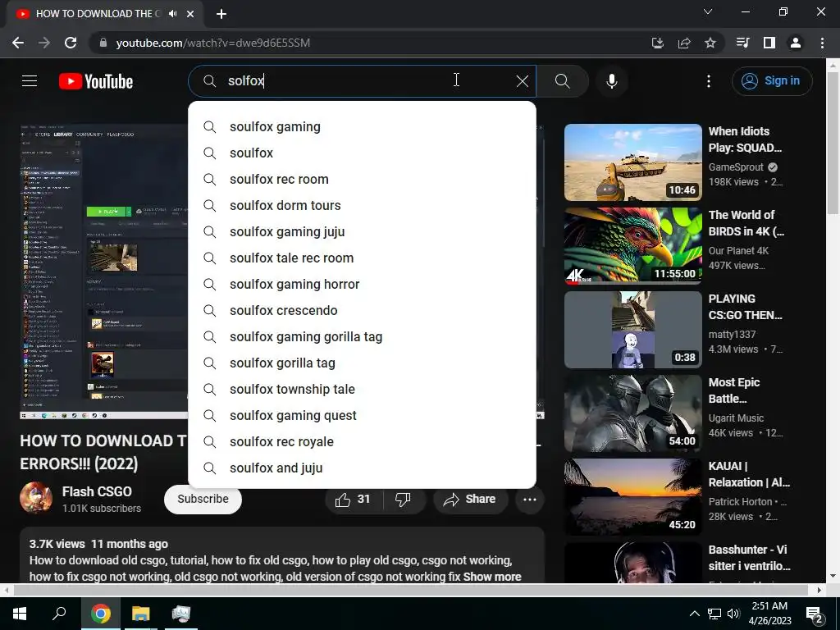Open a new tab

tap(221, 14)
